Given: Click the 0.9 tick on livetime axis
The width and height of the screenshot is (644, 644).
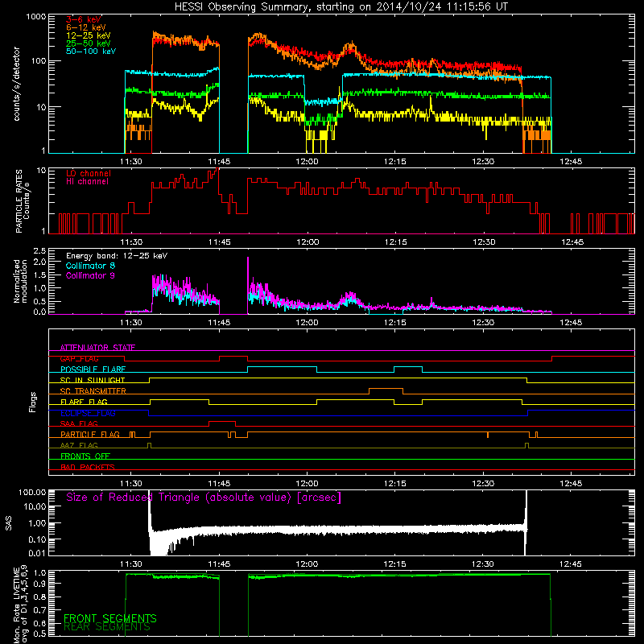Looking at the screenshot, I should click(39, 583).
